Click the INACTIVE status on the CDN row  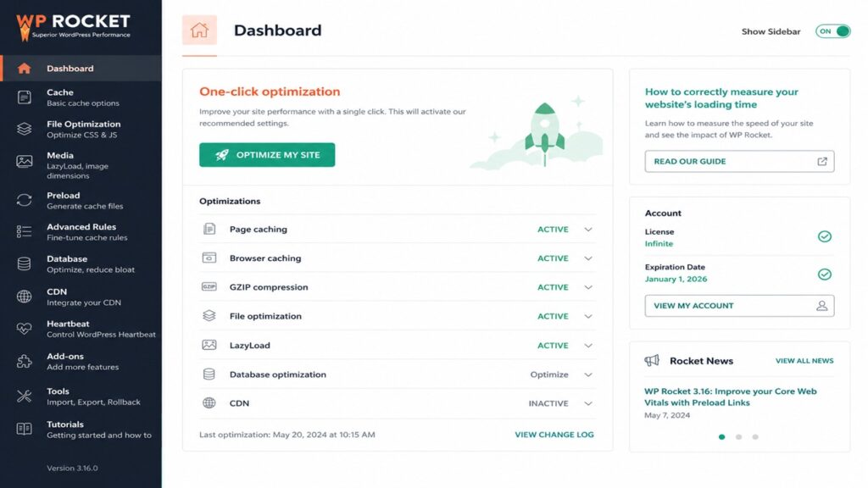click(548, 403)
